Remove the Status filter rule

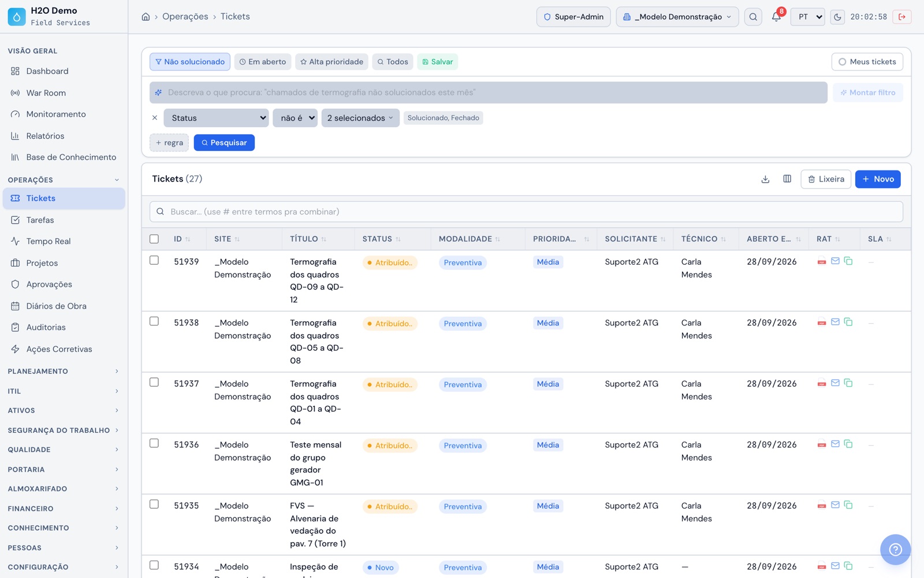[155, 118]
